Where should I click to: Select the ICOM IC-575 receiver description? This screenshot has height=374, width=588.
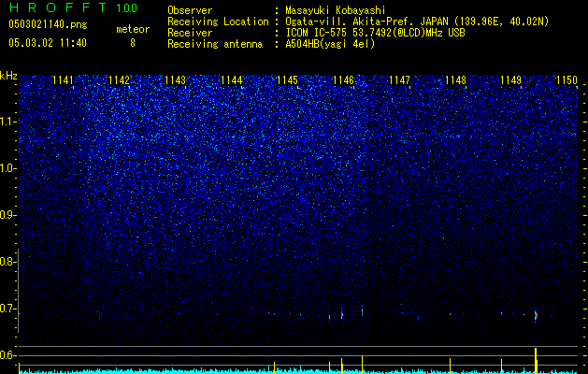[375, 33]
